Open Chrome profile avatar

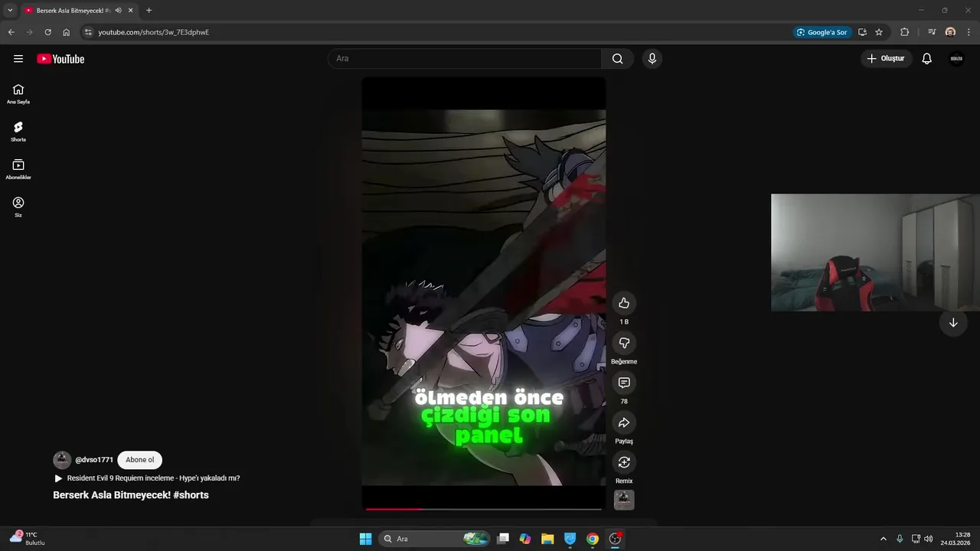pos(950,32)
